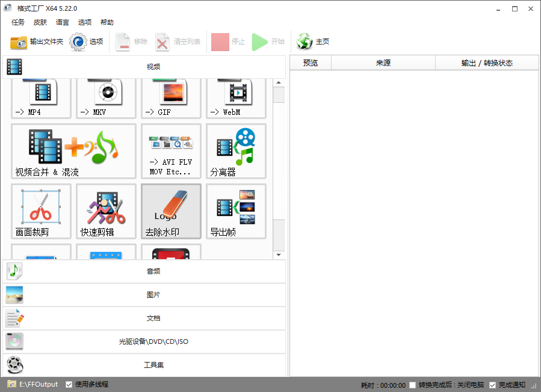Enable 转换完成后:关闭电脑 checkbox

(x=412, y=385)
